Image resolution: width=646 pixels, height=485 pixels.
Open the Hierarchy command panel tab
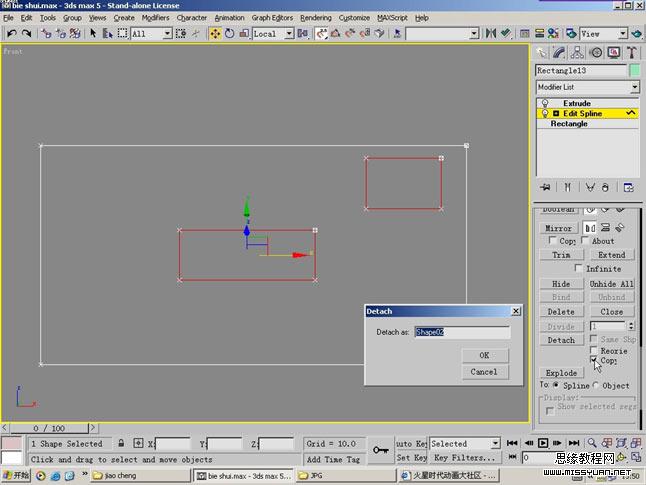click(x=577, y=53)
